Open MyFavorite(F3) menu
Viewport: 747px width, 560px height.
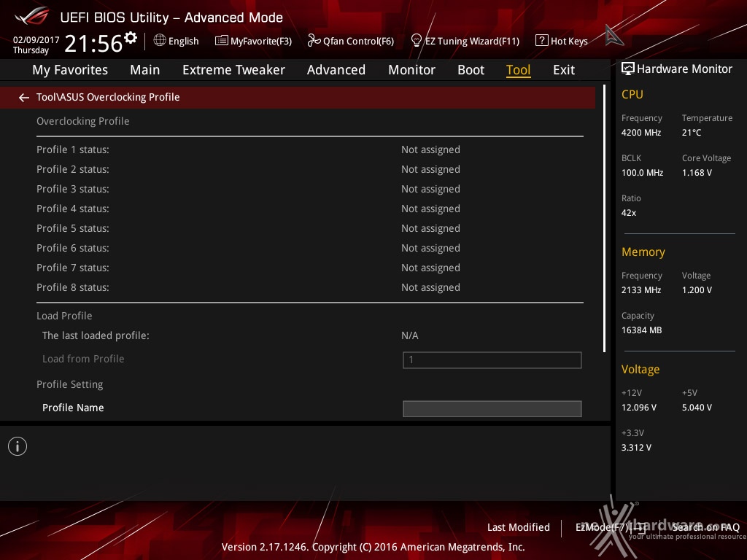[x=261, y=42]
